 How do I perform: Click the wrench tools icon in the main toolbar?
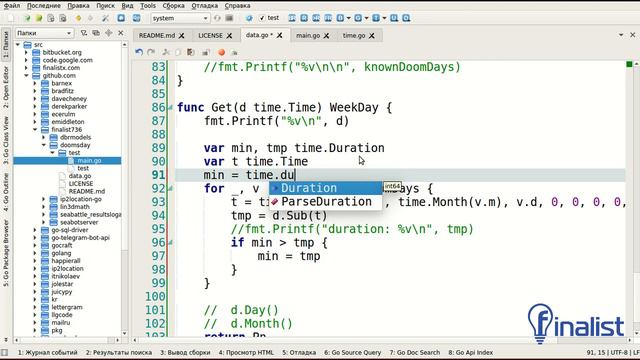105,18
